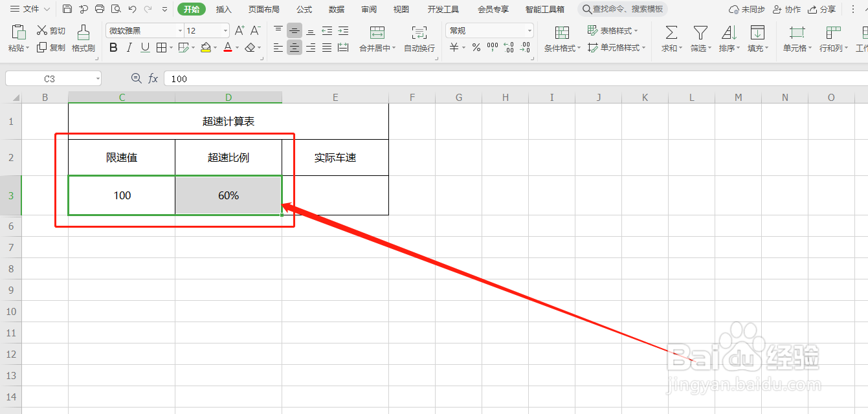This screenshot has height=414, width=868.
Task: Click the increase decimal places icon
Action: 509,47
